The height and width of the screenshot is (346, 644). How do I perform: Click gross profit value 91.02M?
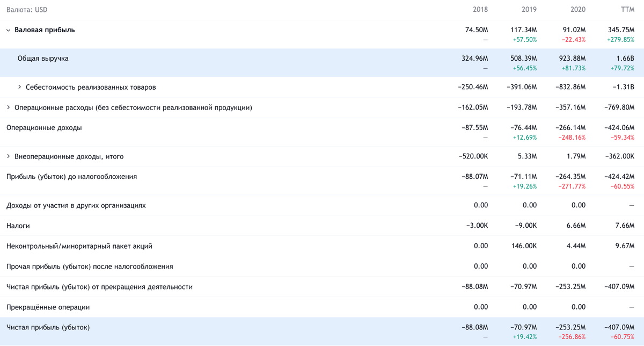coord(574,30)
